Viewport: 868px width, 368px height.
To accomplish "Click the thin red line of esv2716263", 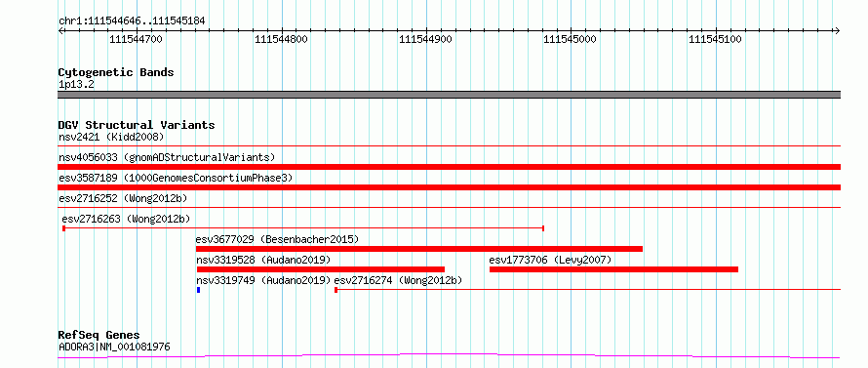I will [x=303, y=227].
